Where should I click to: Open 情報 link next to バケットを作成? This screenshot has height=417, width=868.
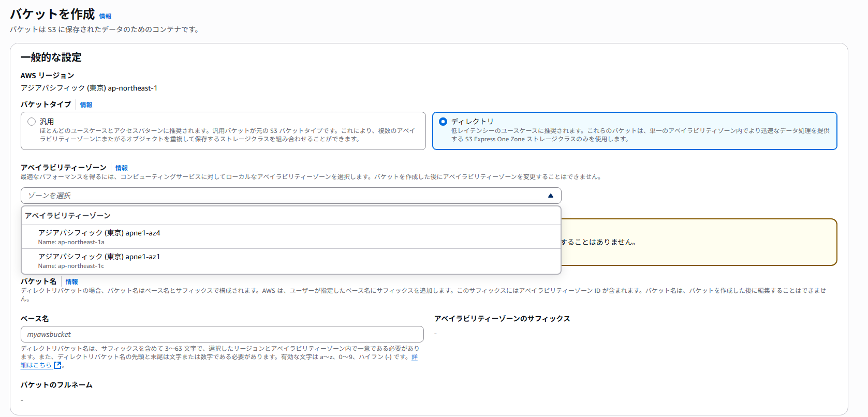pos(105,17)
